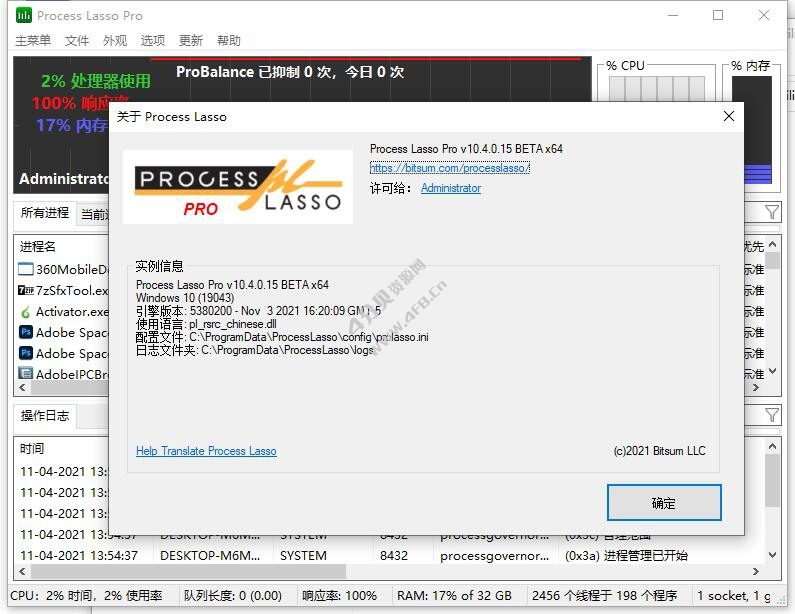Click the Administrator license link
Viewport: 795px width, 614px height.
(x=450, y=188)
